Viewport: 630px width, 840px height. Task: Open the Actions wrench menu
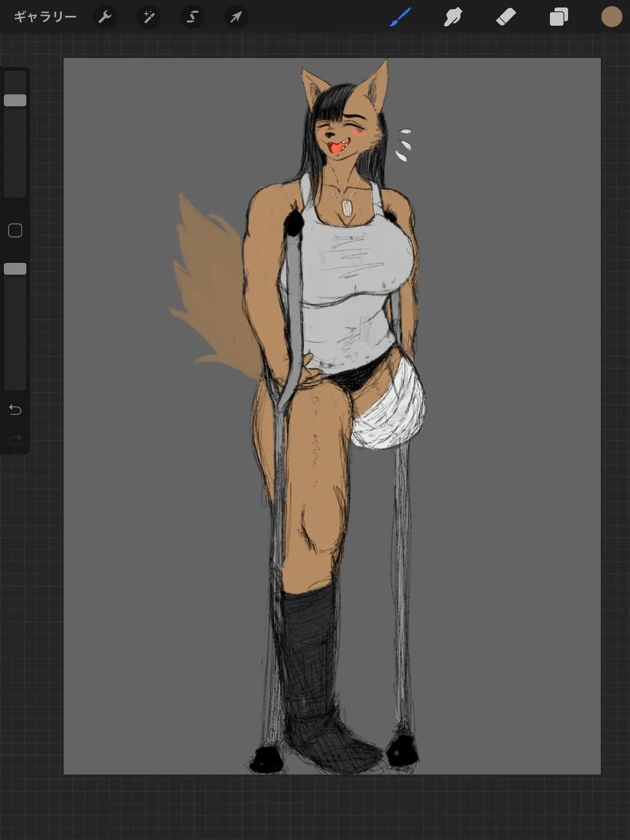[105, 17]
